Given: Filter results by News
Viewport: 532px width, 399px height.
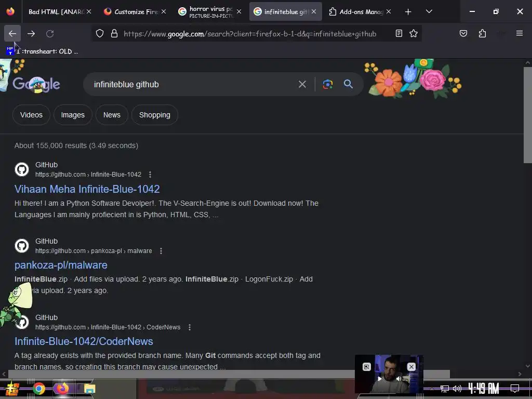Looking at the screenshot, I should (x=112, y=115).
